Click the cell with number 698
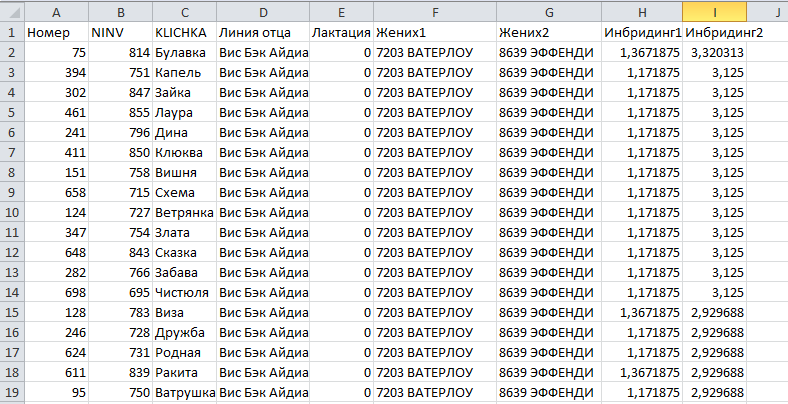 [56, 292]
